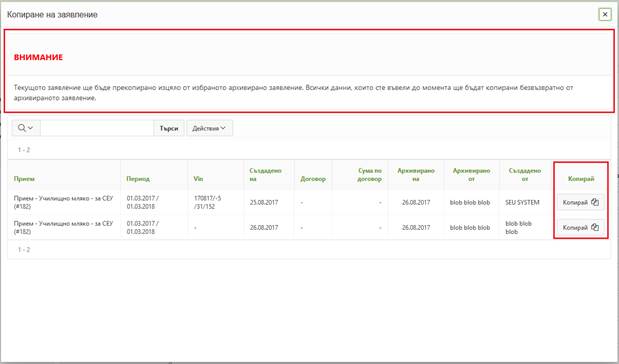
Task: Open the Действия actions menu
Action: point(209,128)
